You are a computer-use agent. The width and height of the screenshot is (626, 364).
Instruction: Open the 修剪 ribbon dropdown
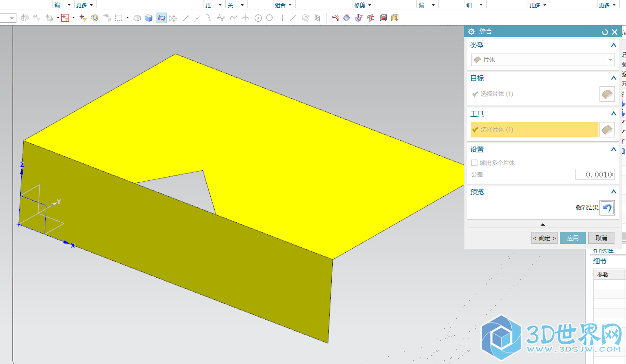(363, 5)
